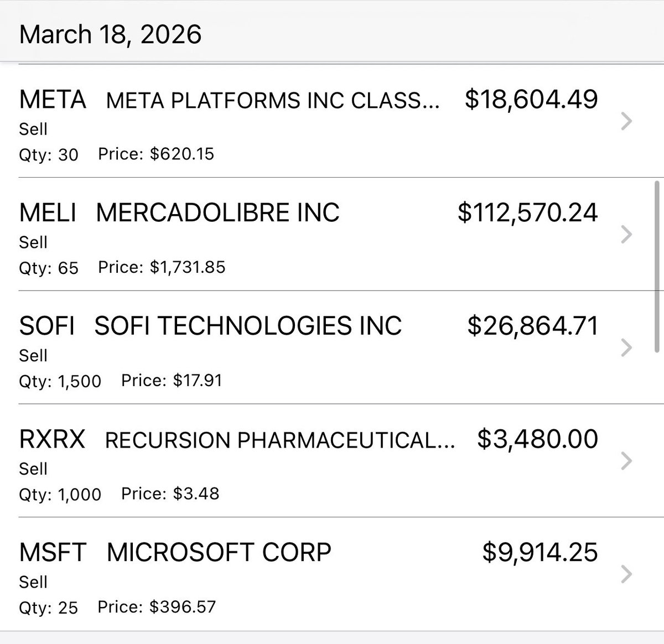664x644 pixels.
Task: Tap SOFI TECHNOLOGIES INC company name
Action: (248, 326)
